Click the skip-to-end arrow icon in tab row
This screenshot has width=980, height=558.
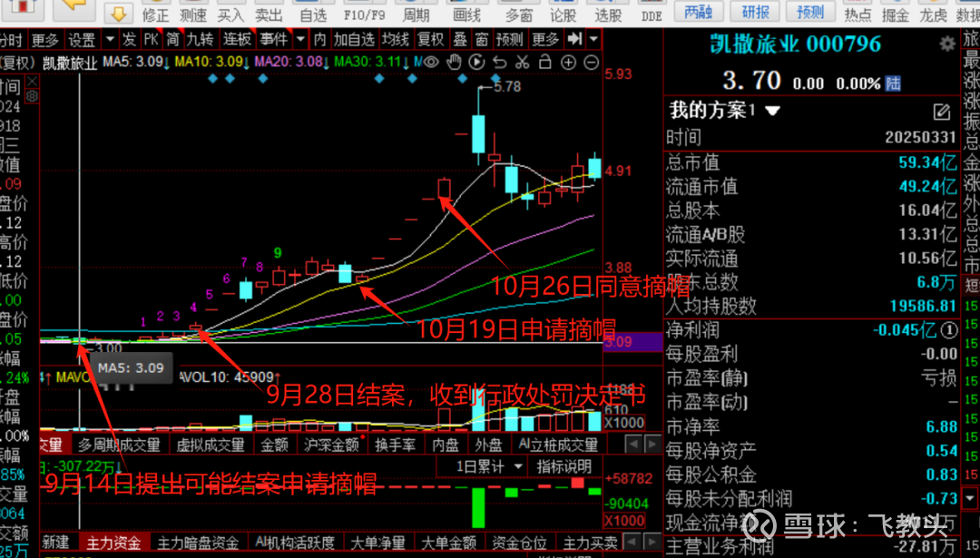[x=573, y=39]
